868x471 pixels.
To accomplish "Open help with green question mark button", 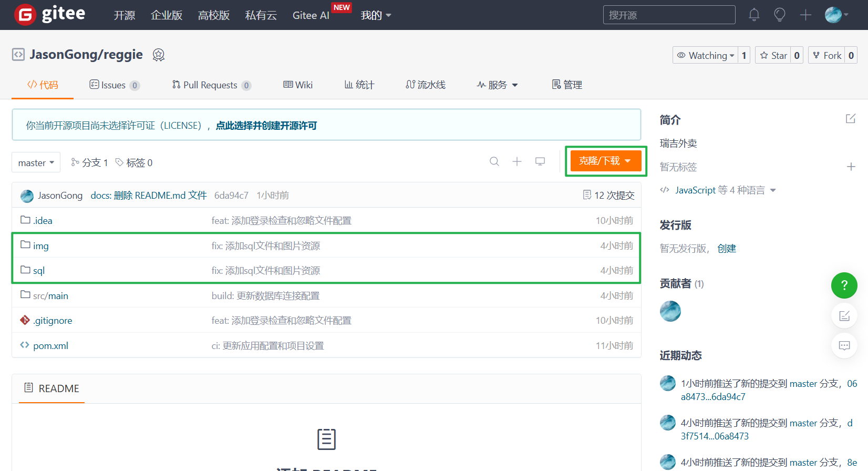I will click(x=844, y=285).
